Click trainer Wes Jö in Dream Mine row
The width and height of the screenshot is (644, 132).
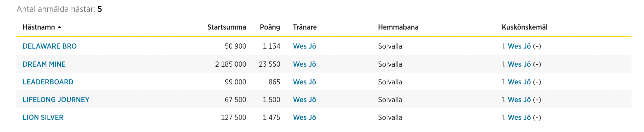(304, 64)
